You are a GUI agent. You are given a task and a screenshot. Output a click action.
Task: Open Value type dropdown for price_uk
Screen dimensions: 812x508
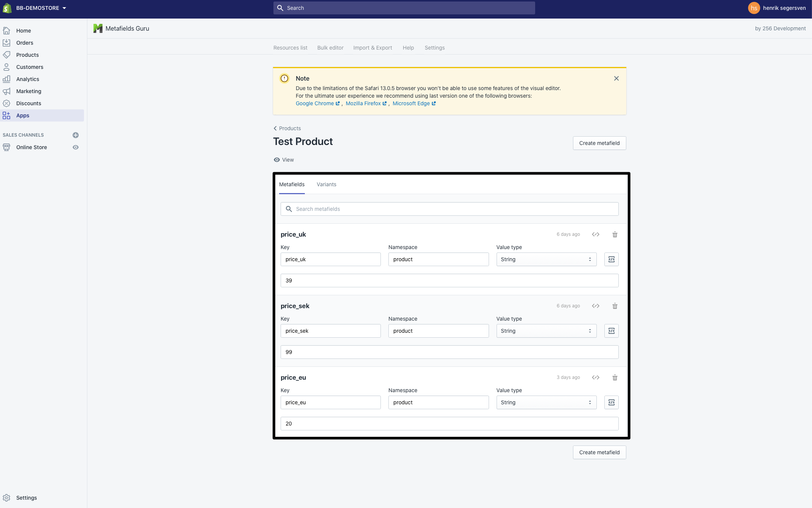tap(546, 259)
